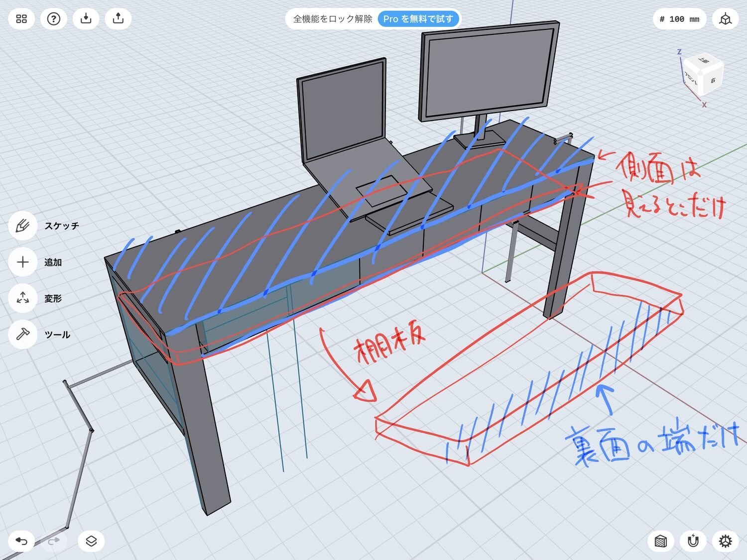Screen dimensions: 747x560
Task: Open the grid size 100 mm setting
Action: [x=679, y=19]
